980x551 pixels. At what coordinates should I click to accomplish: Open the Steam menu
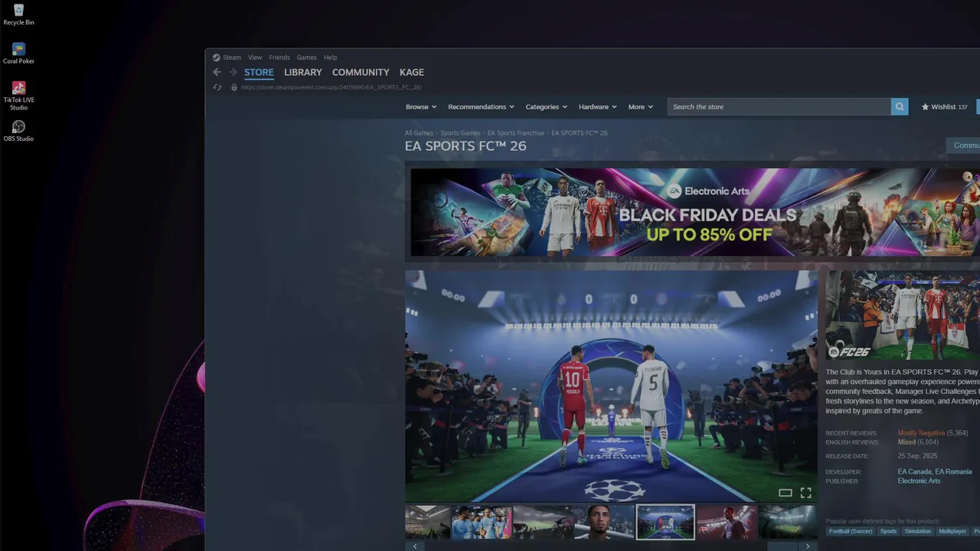231,57
